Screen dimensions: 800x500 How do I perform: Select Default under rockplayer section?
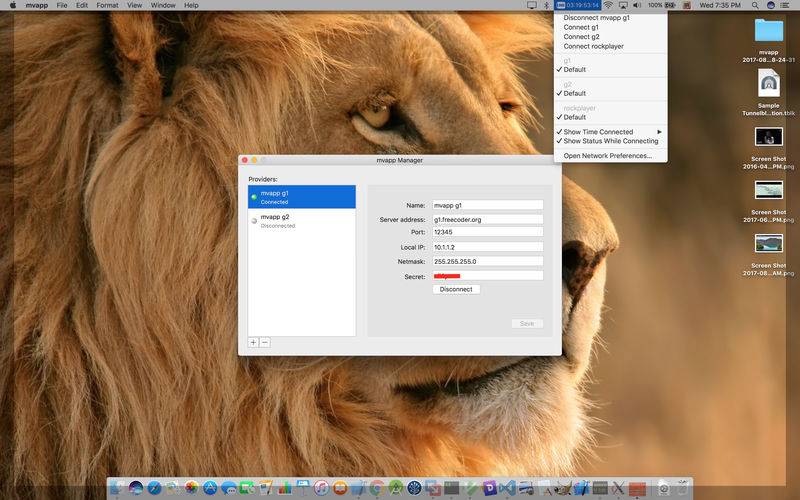pyautogui.click(x=610, y=117)
